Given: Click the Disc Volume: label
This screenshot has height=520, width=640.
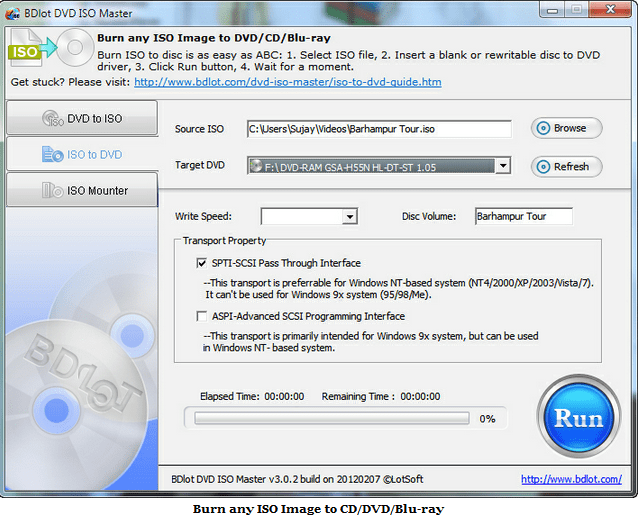Looking at the screenshot, I should click(x=429, y=216).
